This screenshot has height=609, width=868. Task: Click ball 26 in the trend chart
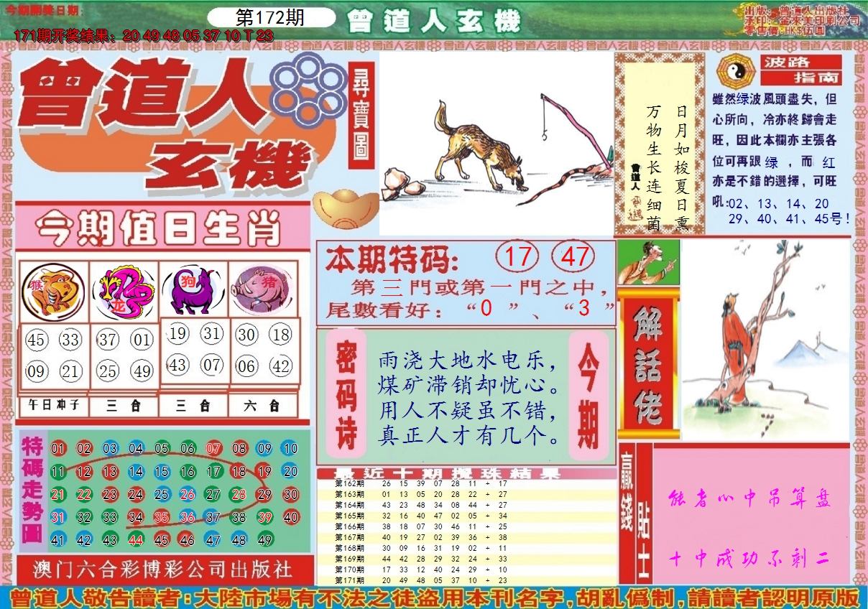click(x=188, y=494)
